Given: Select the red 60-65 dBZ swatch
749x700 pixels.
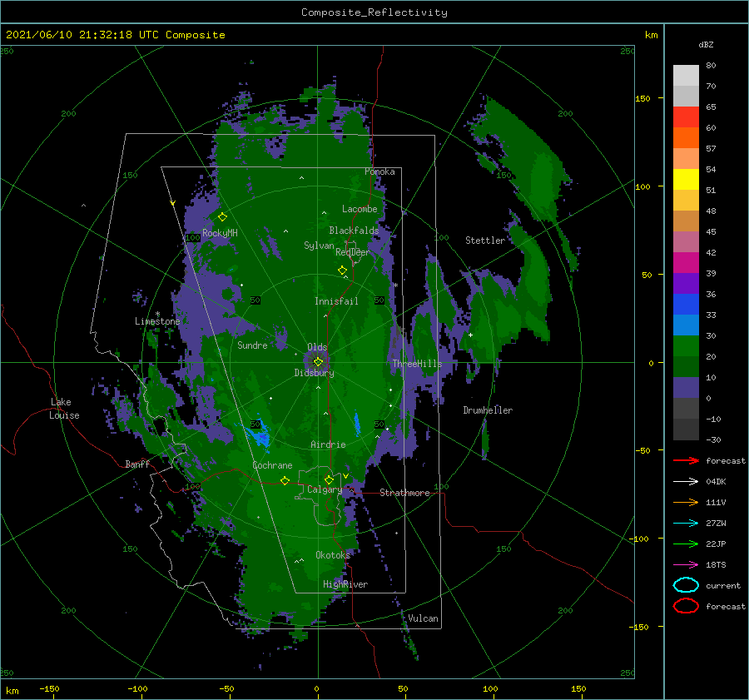Looking at the screenshot, I should click(686, 117).
